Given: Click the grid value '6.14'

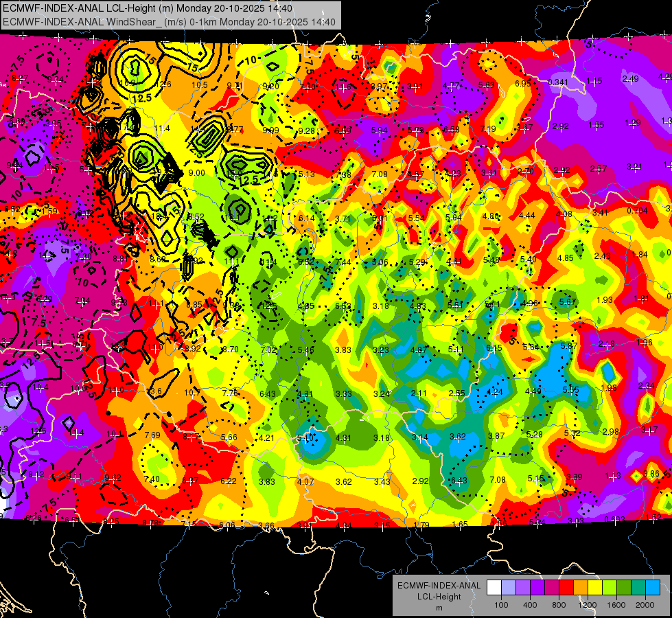Looking at the screenshot, I should 306,218.
